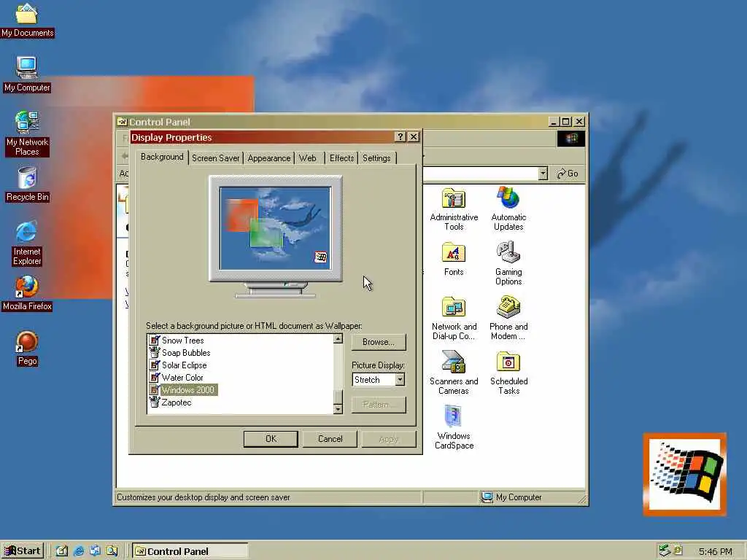Open Automatic Updates in Control Panel
Image resolution: width=747 pixels, height=560 pixels.
click(508, 209)
